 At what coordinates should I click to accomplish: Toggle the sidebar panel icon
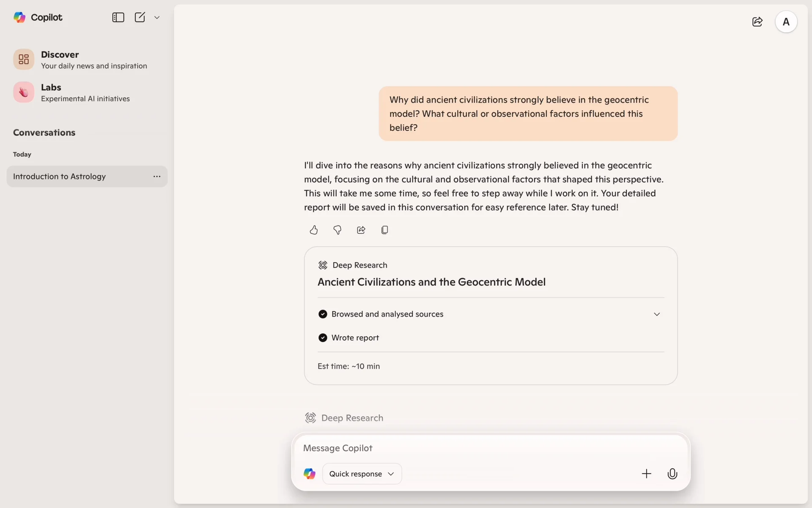pos(118,17)
